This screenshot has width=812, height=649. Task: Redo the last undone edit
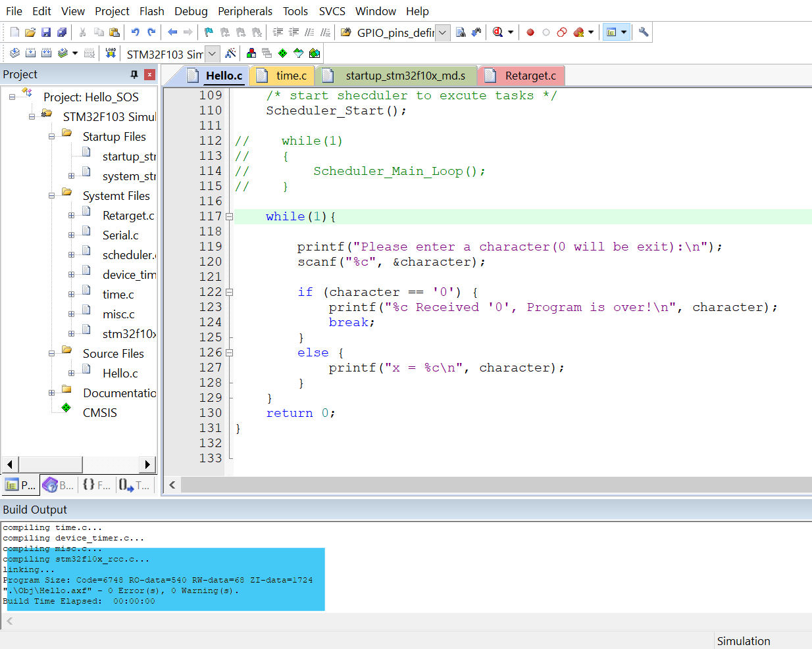point(151,32)
